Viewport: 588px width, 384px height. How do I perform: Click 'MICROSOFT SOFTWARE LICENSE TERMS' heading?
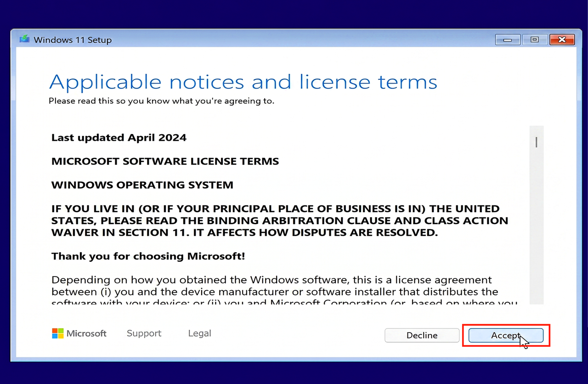click(x=165, y=162)
